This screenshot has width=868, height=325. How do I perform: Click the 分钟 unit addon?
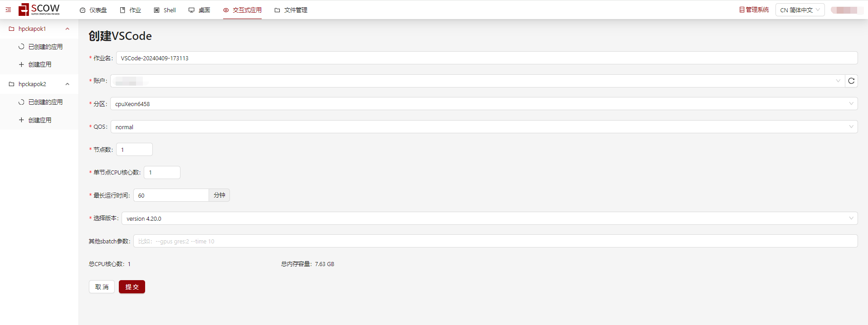point(219,195)
